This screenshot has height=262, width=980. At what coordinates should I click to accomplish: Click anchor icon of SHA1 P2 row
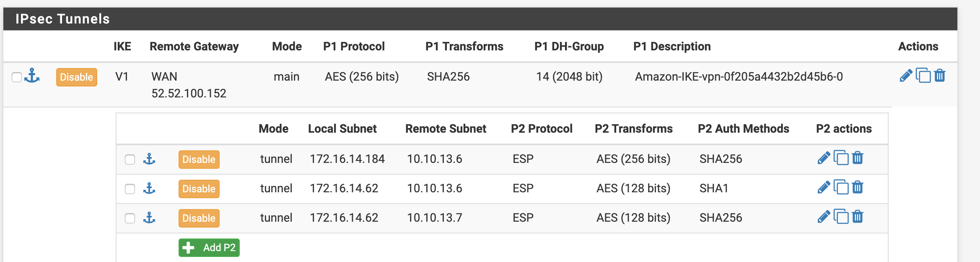point(149,189)
